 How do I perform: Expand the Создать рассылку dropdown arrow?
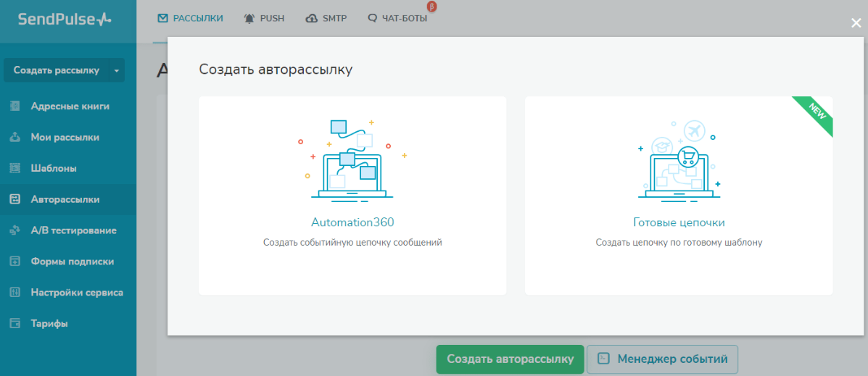tap(117, 70)
